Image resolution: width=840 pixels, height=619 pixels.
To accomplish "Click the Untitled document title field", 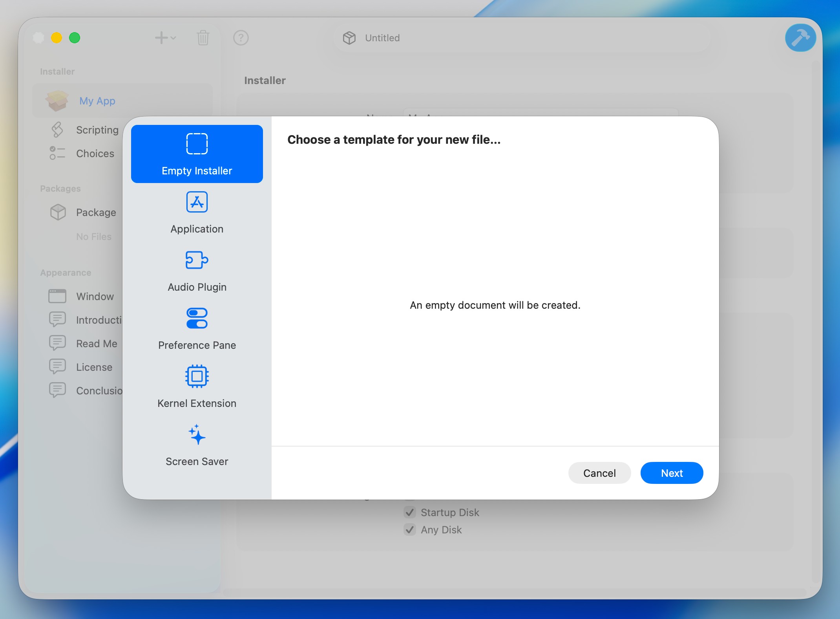I will [382, 38].
